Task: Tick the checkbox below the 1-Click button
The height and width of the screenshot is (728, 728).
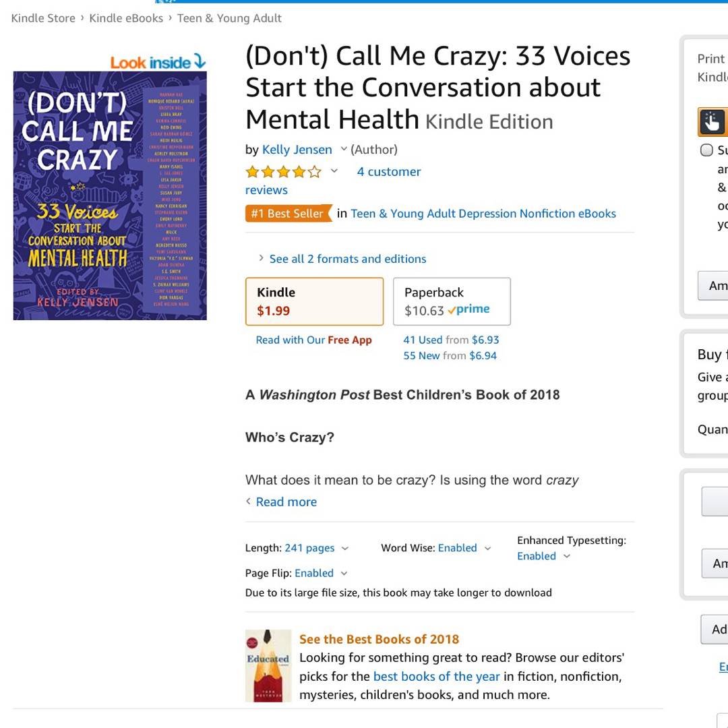Action: [x=706, y=150]
